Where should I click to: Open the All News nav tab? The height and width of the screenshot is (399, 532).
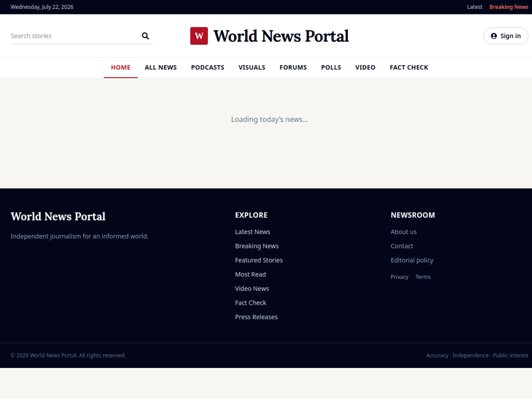tap(161, 67)
